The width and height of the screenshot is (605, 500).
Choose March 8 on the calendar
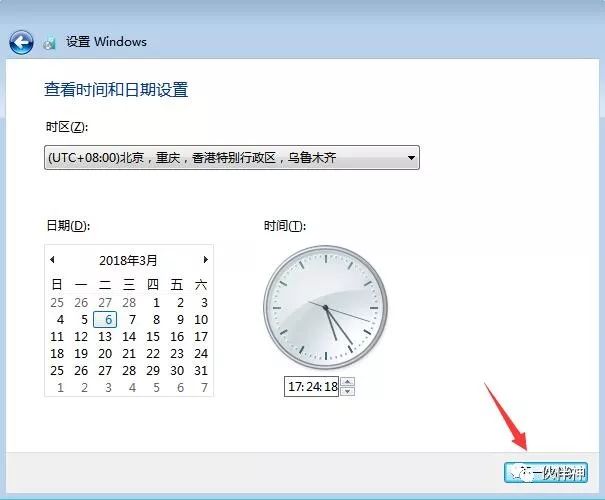[x=156, y=319]
